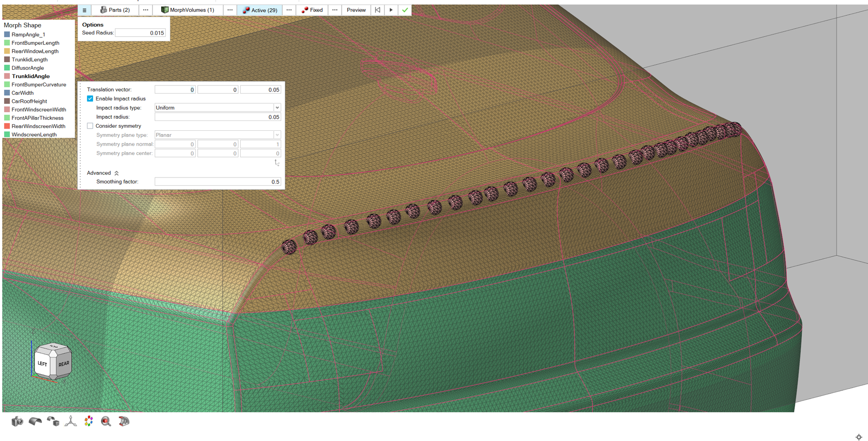Open the hamburger options menu
This screenshot has height=441, width=868.
tap(84, 10)
